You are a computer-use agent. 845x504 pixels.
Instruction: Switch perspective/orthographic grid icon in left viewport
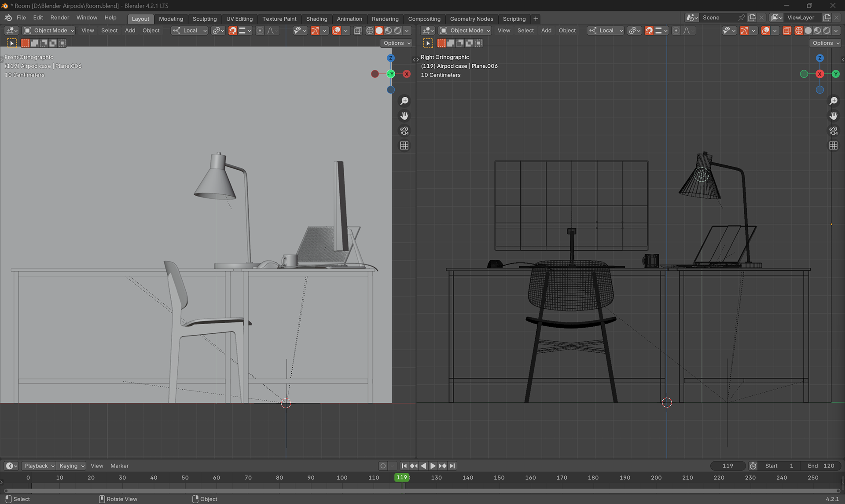[x=404, y=146]
